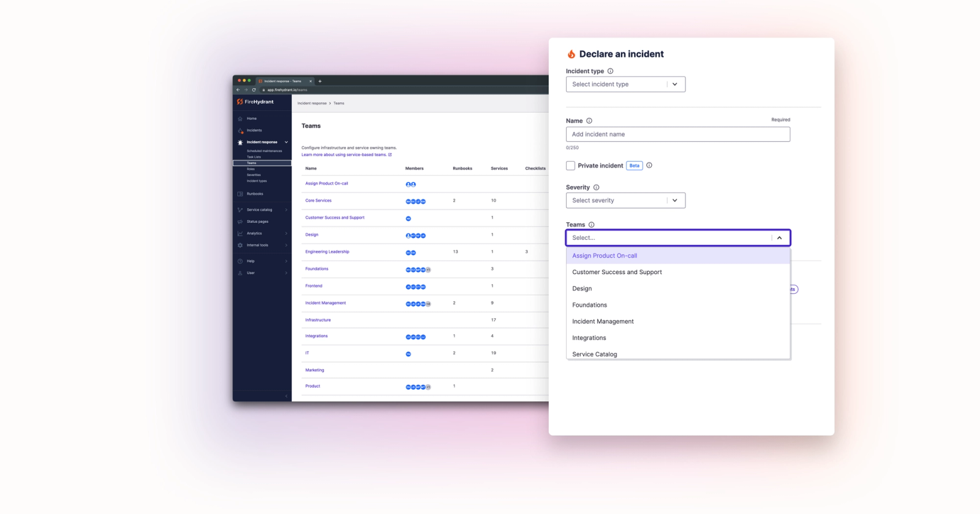Click the info icon next to Name
Screen dimensions: 980x514
point(589,121)
